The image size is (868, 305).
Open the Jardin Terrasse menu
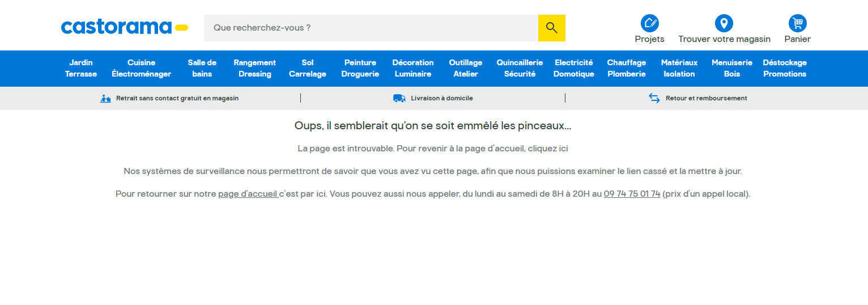[x=81, y=68]
